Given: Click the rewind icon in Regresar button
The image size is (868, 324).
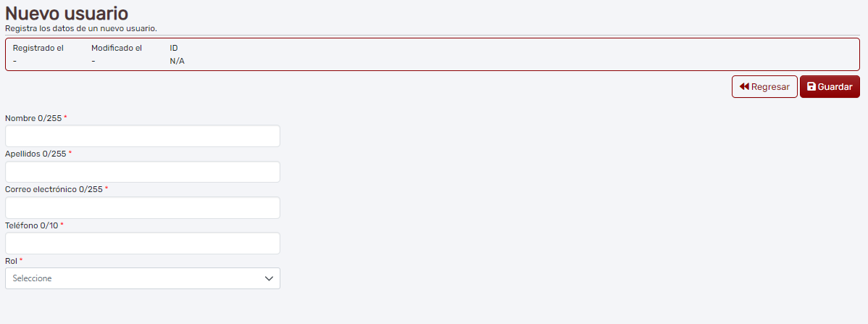Looking at the screenshot, I should click(x=744, y=87).
